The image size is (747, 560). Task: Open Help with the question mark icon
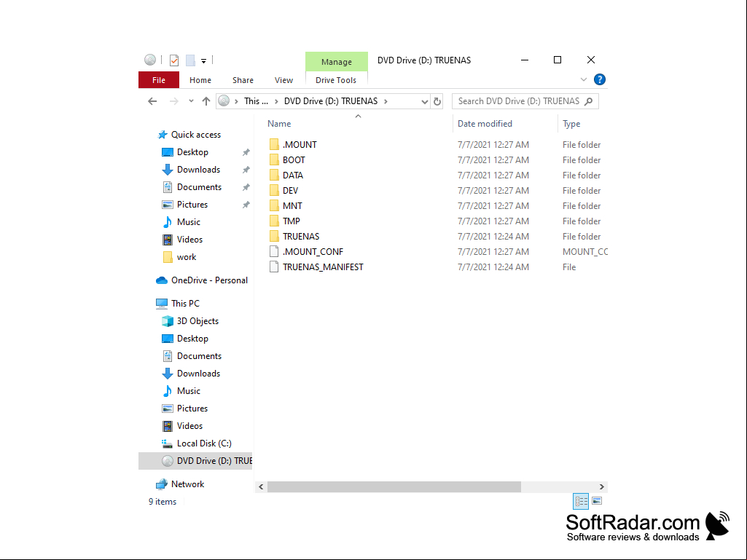coord(599,79)
